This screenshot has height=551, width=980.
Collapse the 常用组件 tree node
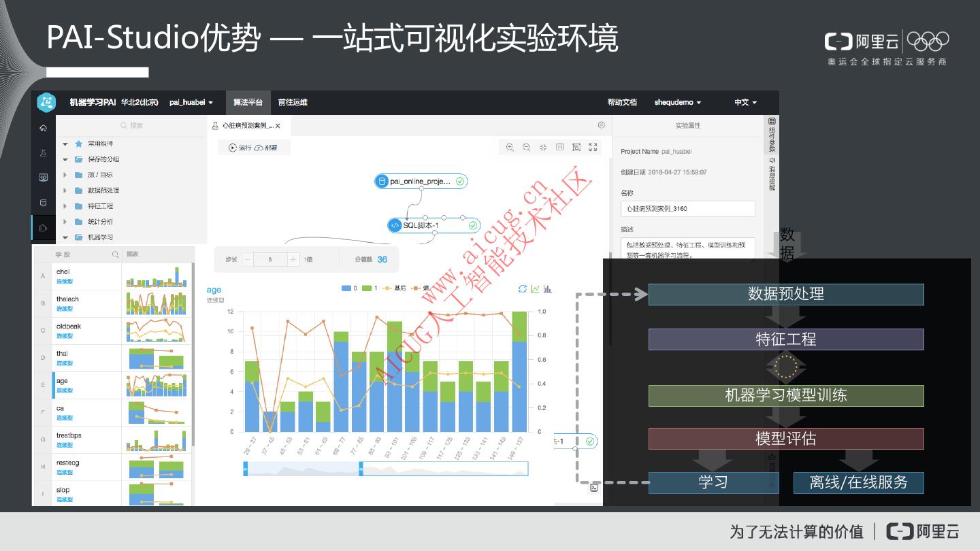pyautogui.click(x=65, y=144)
